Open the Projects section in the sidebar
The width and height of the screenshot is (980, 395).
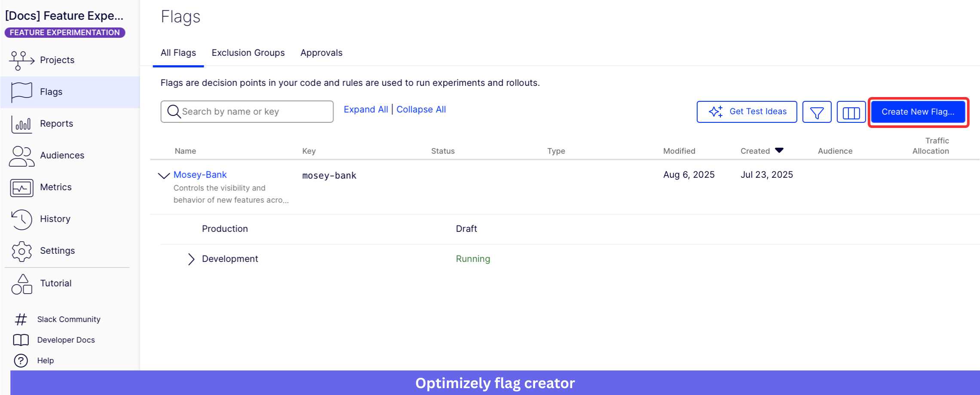pos(56,60)
